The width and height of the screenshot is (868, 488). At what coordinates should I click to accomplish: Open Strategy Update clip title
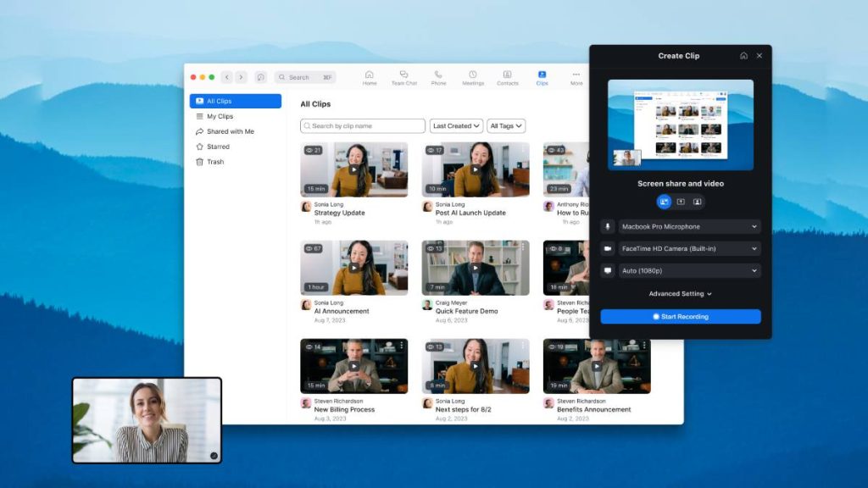(x=339, y=213)
